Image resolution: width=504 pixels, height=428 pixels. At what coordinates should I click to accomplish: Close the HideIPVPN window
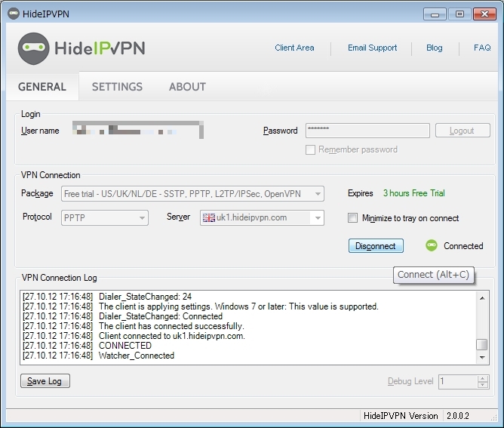tap(484, 14)
